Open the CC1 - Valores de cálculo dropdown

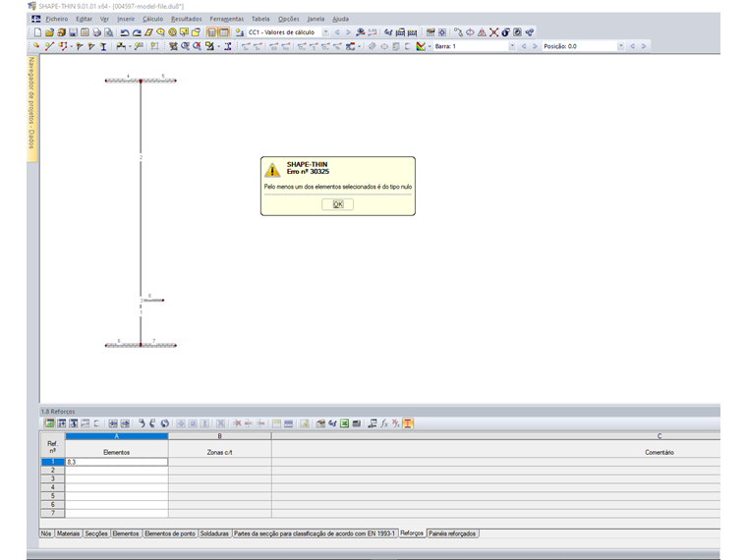(x=326, y=32)
